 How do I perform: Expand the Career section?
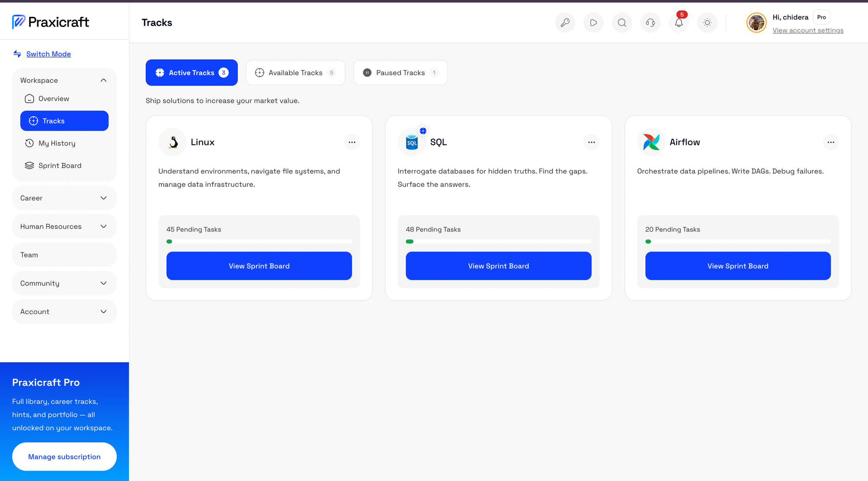point(64,198)
